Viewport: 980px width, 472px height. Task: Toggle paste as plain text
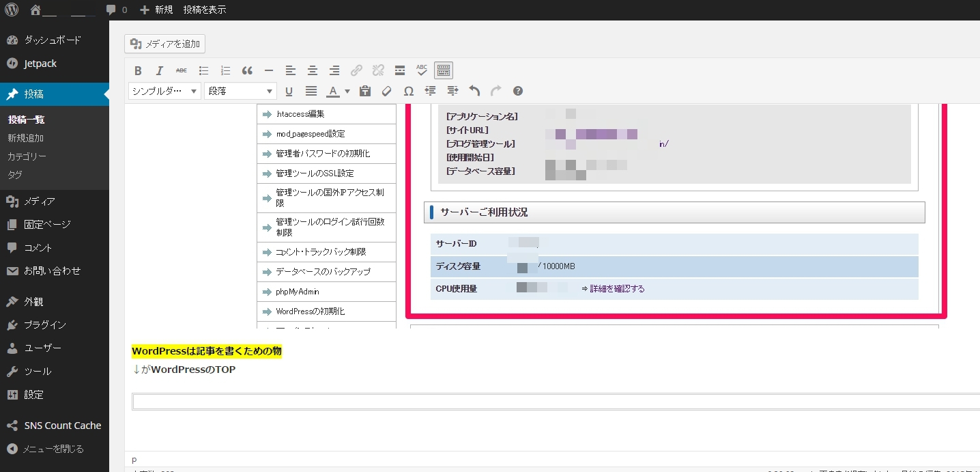click(365, 91)
